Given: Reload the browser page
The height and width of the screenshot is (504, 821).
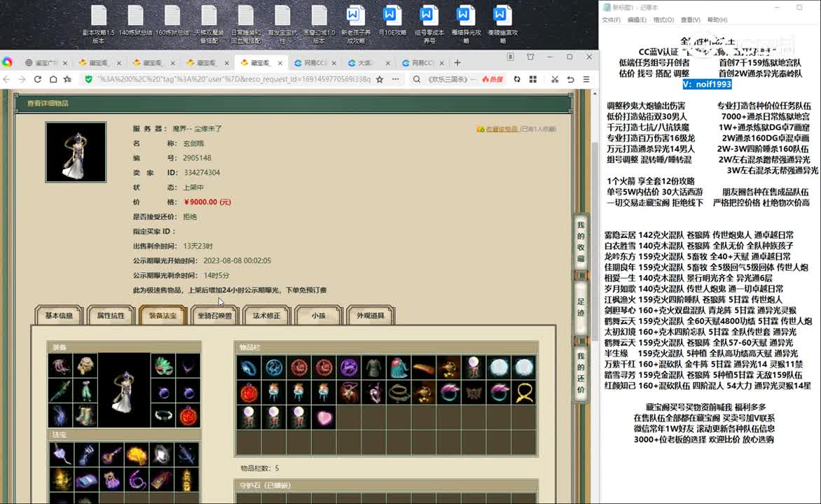Looking at the screenshot, I should 38,79.
